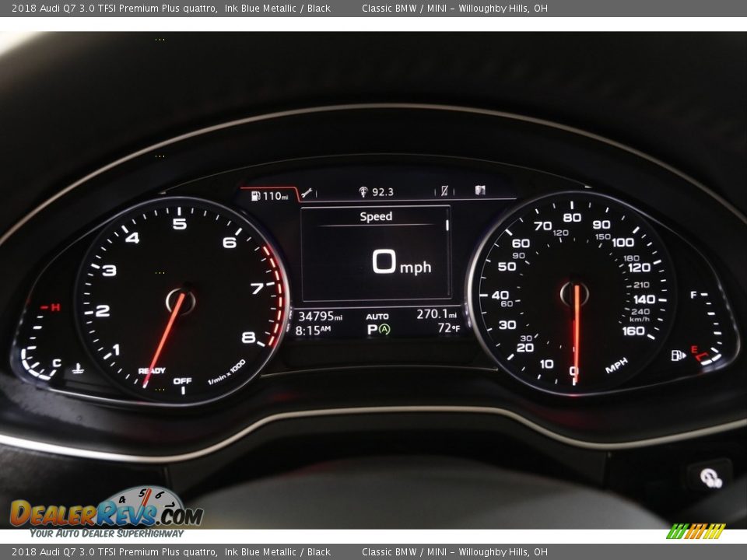Click the 1/min x 1000 label
Screen dimensions: 747x560
tap(226, 373)
